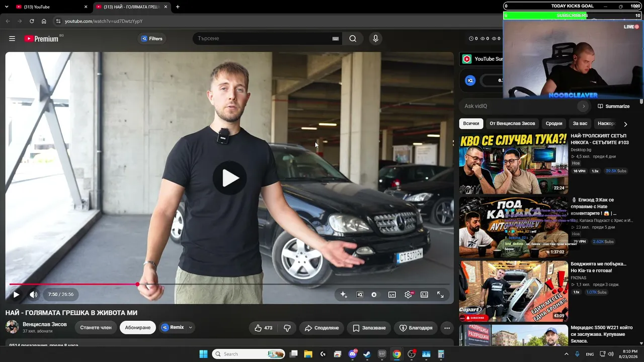The image size is (644, 362).
Task: Click the Summarize button
Action: (x=613, y=106)
